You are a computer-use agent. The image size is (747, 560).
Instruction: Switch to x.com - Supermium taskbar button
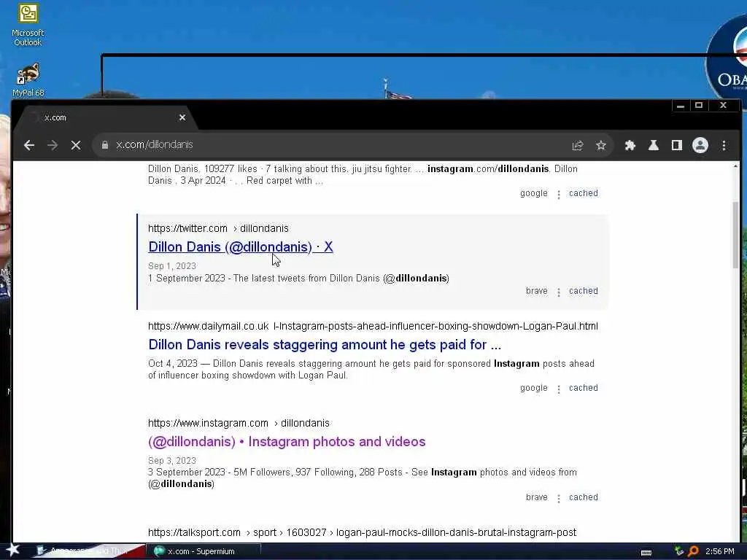point(203,551)
